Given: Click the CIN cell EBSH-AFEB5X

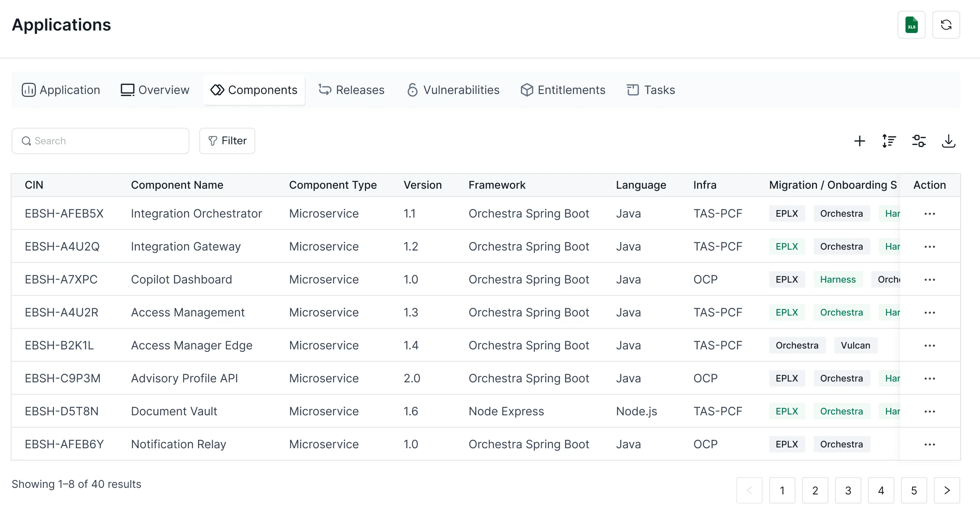Looking at the screenshot, I should click(x=64, y=213).
